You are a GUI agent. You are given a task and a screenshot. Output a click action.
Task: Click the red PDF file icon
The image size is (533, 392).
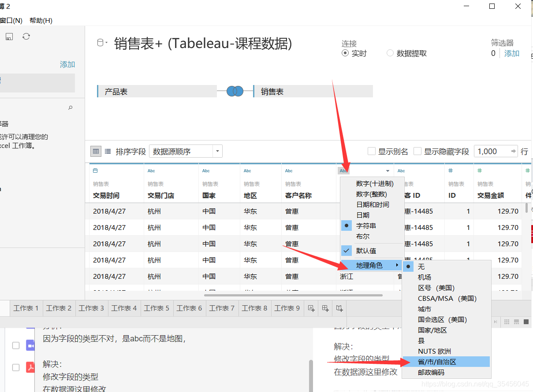(x=30, y=367)
